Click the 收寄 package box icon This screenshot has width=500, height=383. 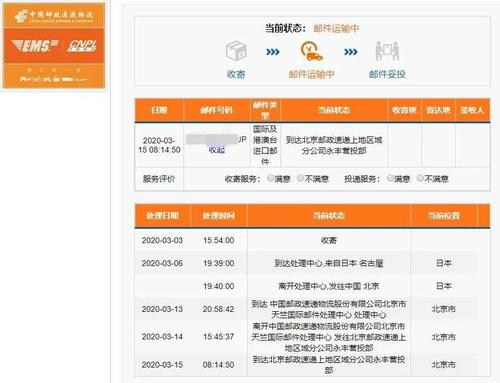(x=236, y=51)
